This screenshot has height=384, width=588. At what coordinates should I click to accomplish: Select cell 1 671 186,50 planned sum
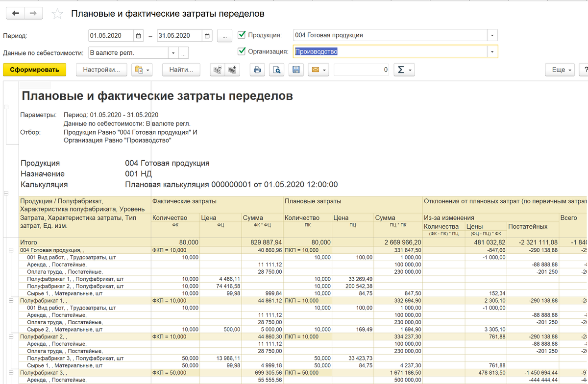point(398,373)
